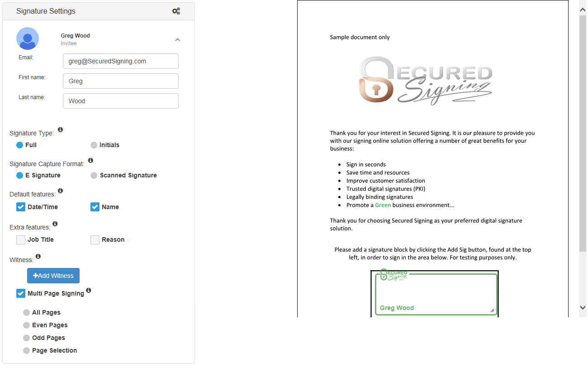Choose Scanned Signature capture format
588x368 pixels.
[94, 176]
